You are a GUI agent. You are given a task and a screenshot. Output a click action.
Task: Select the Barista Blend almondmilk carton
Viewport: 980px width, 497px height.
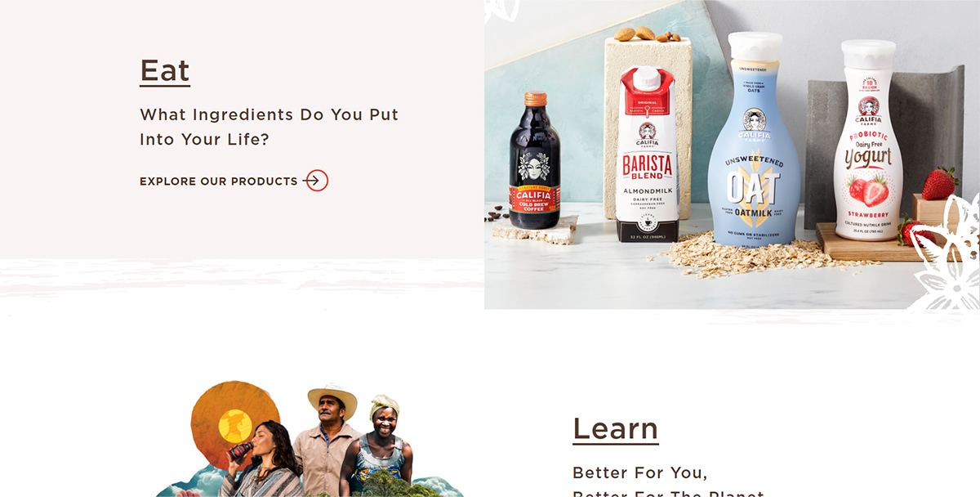pyautogui.click(x=647, y=155)
